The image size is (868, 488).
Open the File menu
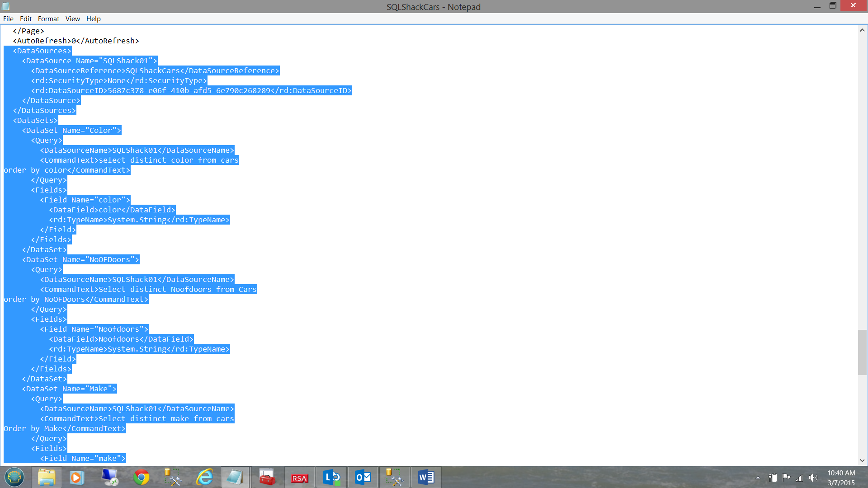(x=8, y=19)
